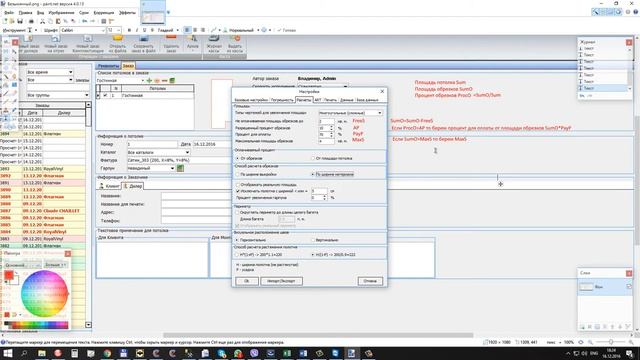640x360 pixels.
Task: Open Viber from the taskbar
Action: point(254,353)
